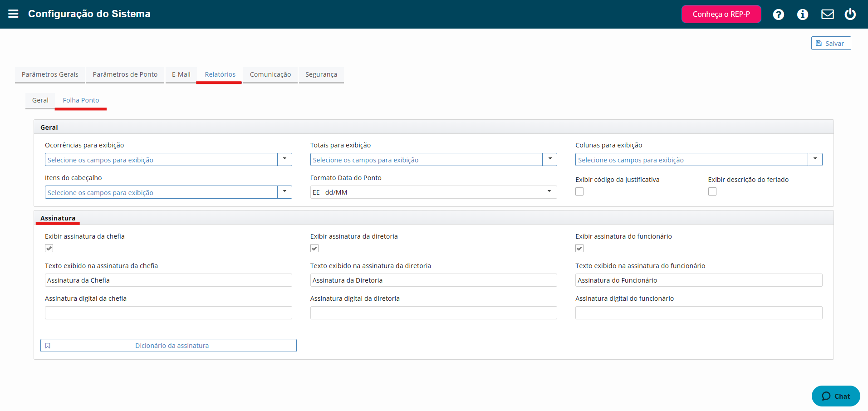868x411 pixels.
Task: Click Assinatura digital do funcionário field
Action: click(699, 313)
